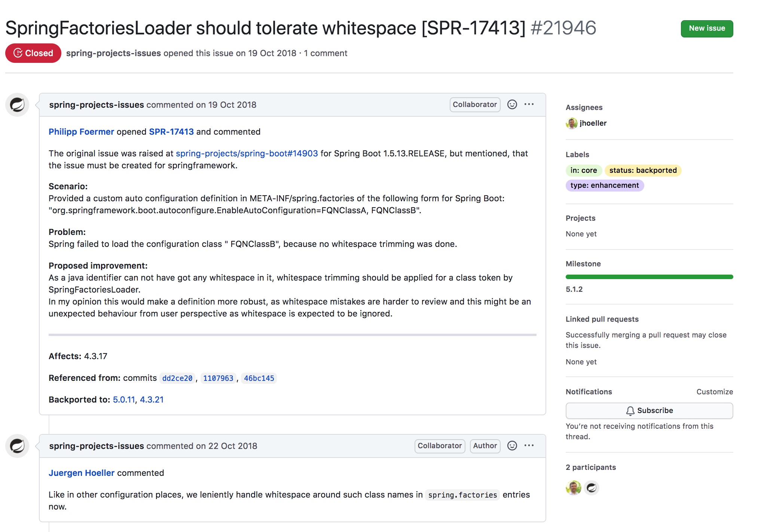
Task: Open commit dd2ce20
Action: click(177, 378)
